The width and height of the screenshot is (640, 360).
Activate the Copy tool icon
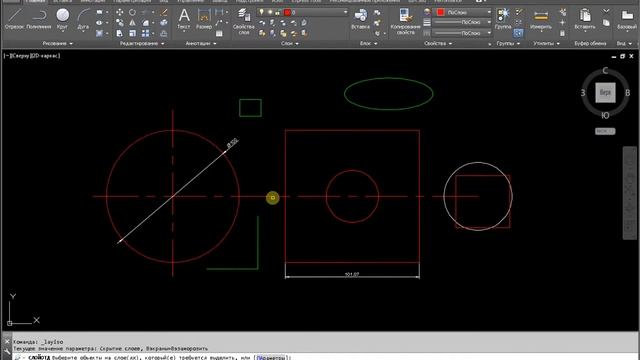[x=120, y=22]
